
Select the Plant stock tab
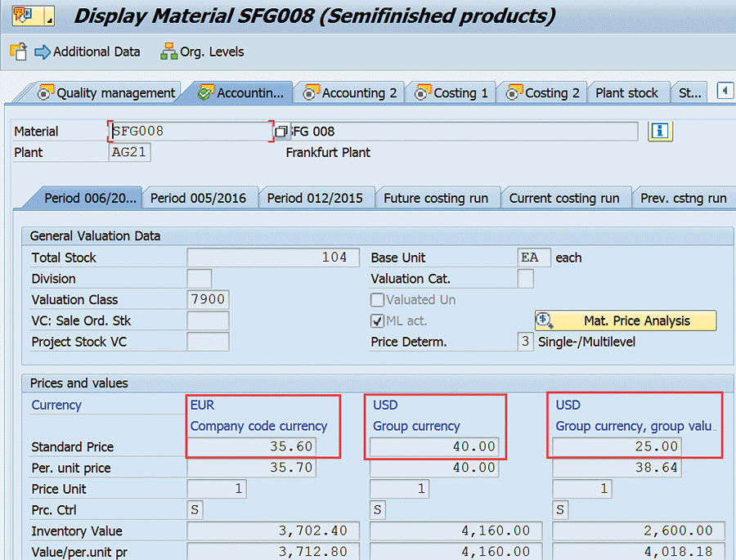pyautogui.click(x=626, y=92)
